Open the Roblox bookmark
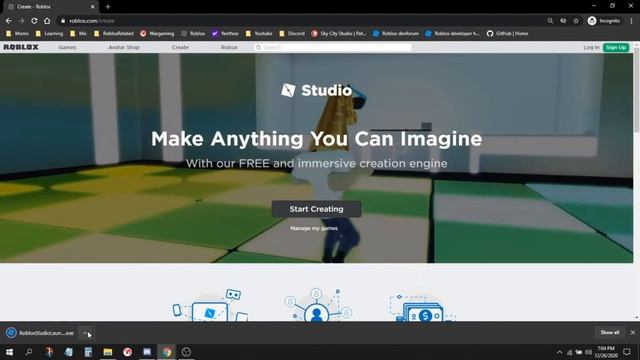 (x=193, y=33)
